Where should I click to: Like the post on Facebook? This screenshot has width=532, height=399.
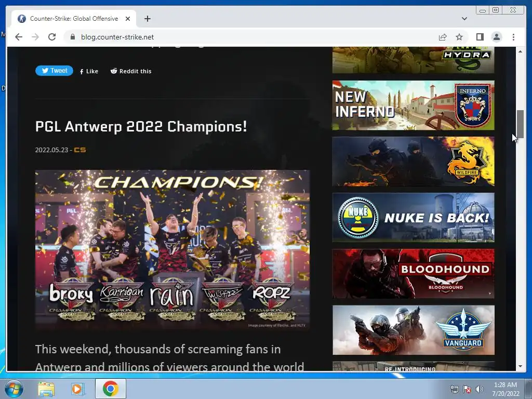(89, 71)
